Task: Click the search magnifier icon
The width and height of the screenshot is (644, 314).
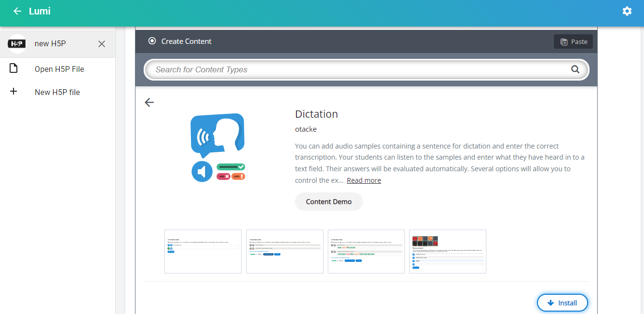Action: click(x=575, y=69)
